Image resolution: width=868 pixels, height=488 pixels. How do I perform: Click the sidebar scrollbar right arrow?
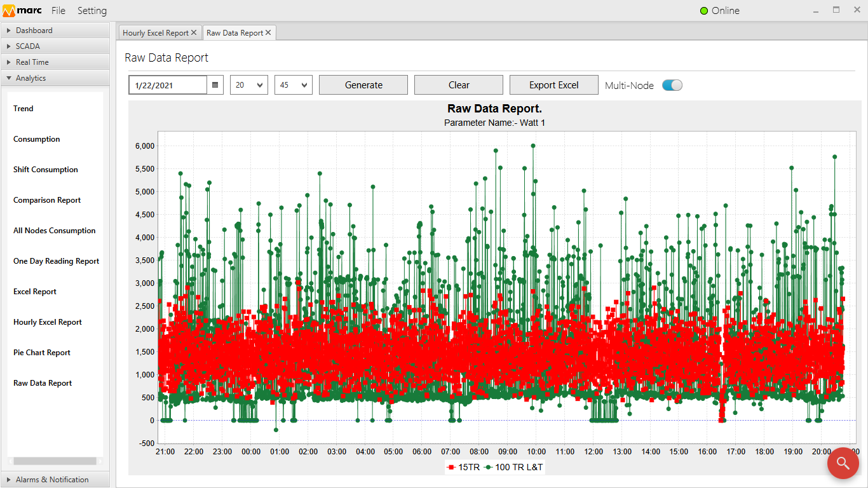99,461
